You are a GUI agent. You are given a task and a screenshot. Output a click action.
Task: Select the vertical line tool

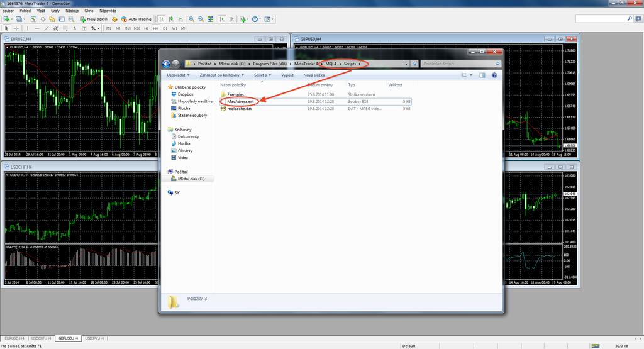tap(28, 28)
